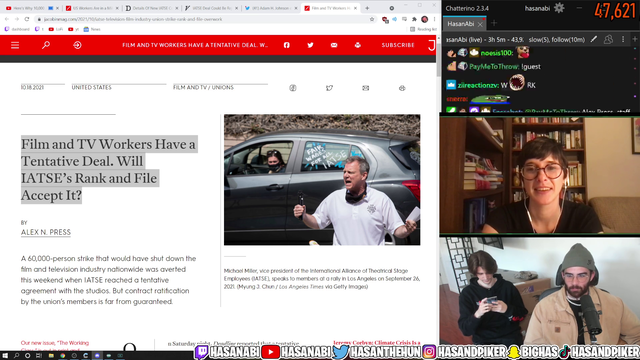Open Chrome three-dot menu
640x360 pixels.
pos(434,19)
